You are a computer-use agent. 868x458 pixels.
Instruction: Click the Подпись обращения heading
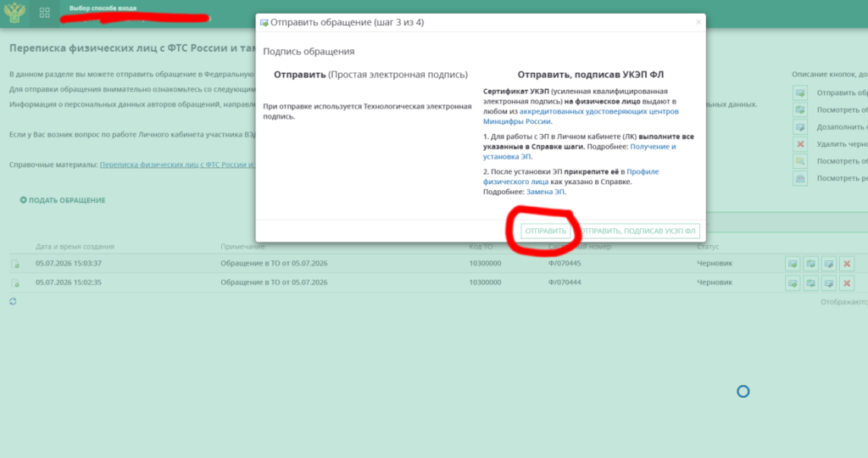[x=309, y=52]
